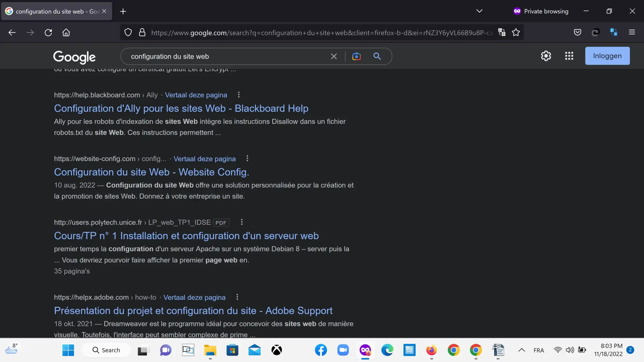644x362 pixels.
Task: Open Cours/TP n° 1 serveur web result
Action: [186, 236]
